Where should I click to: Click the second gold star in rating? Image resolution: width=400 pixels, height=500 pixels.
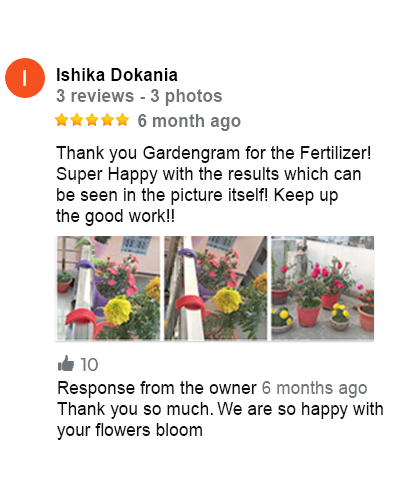coord(77,120)
